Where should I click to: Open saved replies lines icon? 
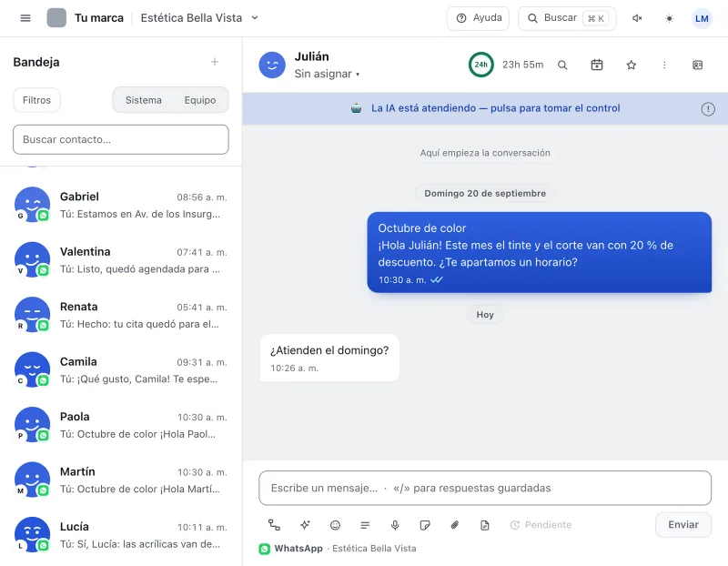[365, 525]
